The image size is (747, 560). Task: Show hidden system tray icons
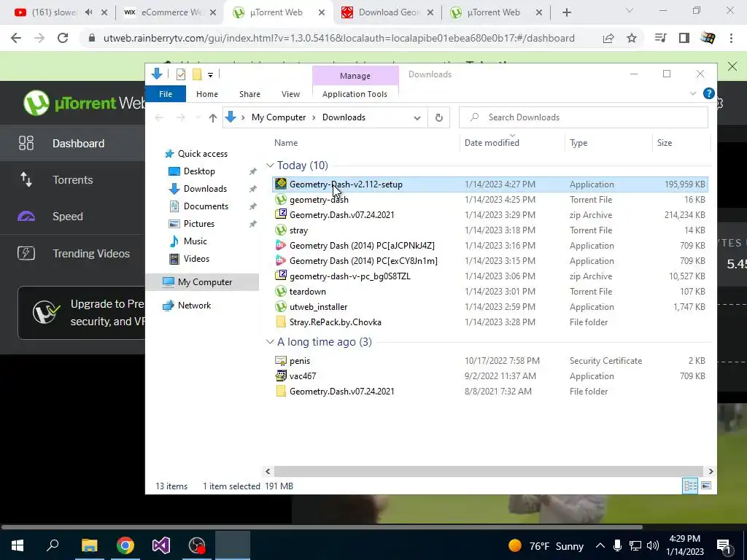pos(600,545)
